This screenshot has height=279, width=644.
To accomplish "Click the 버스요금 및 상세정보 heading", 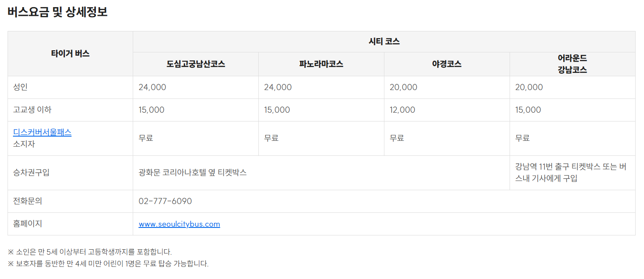I will click(x=58, y=12).
